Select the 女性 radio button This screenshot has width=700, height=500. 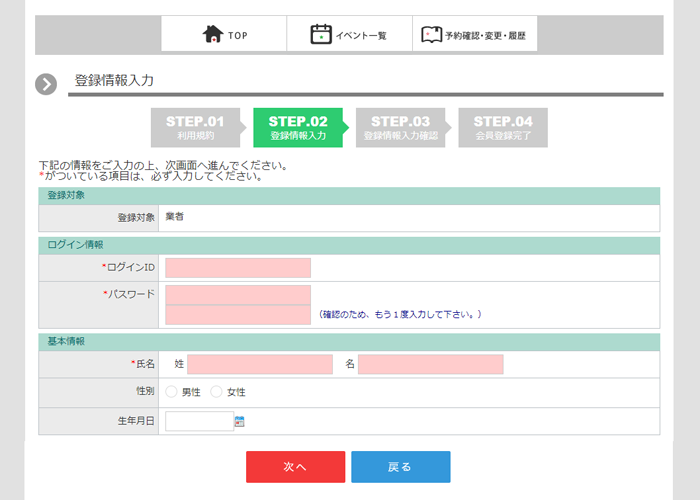point(216,392)
